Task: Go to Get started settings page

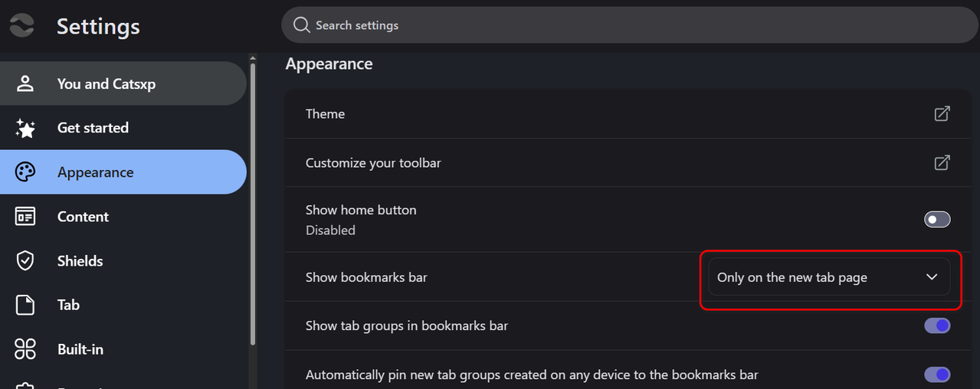Action: 93,128
